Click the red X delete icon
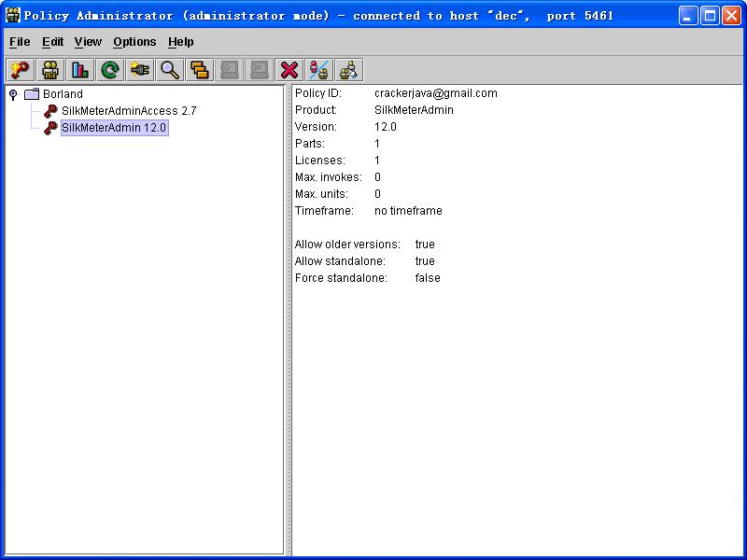This screenshot has width=747, height=560. [x=289, y=70]
